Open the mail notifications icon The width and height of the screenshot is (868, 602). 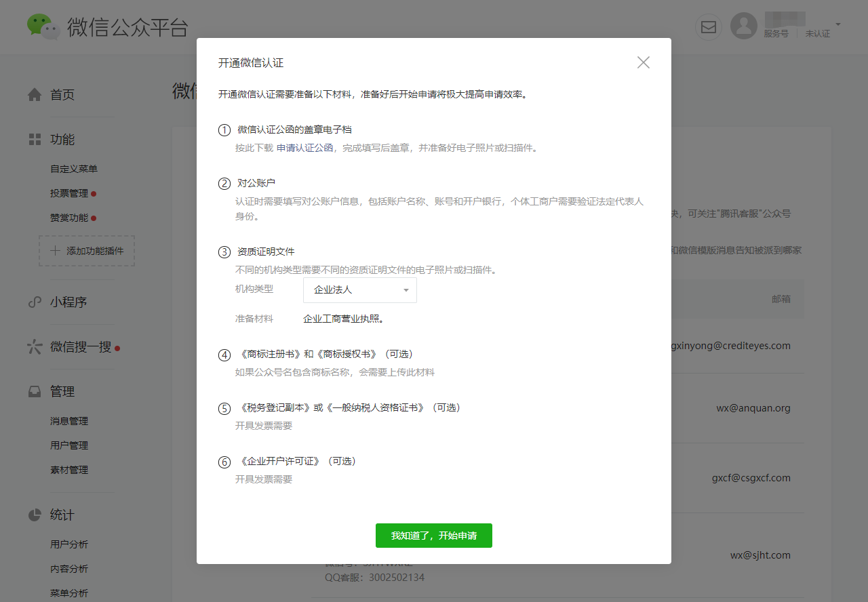pos(709,27)
